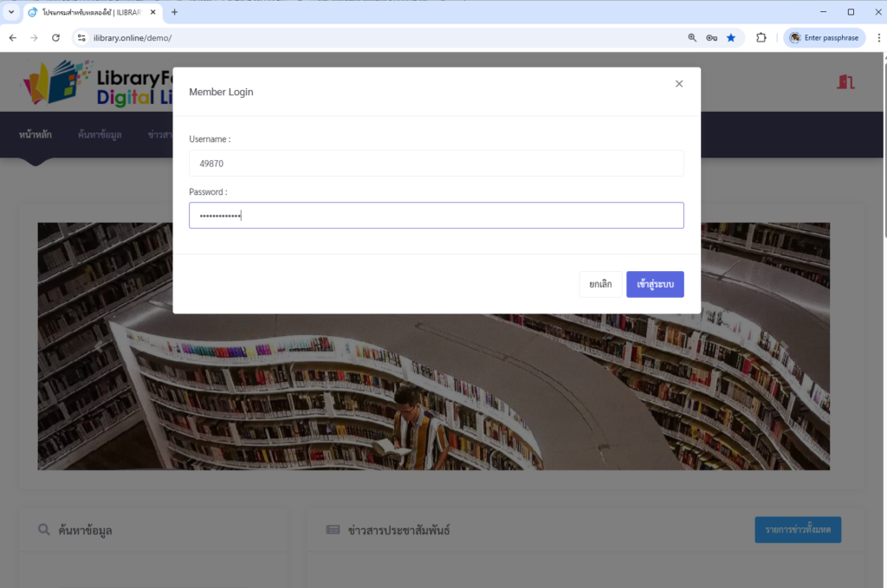Click the ยกเลิก cancel button
Image resolution: width=887 pixels, height=588 pixels.
coord(600,284)
